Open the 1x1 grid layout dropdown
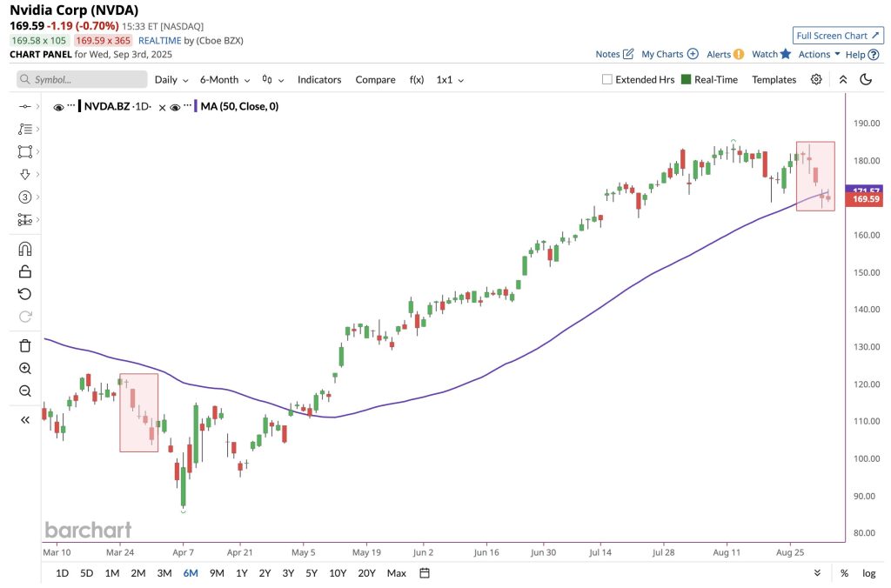This screenshot has height=588, width=891. (x=450, y=79)
